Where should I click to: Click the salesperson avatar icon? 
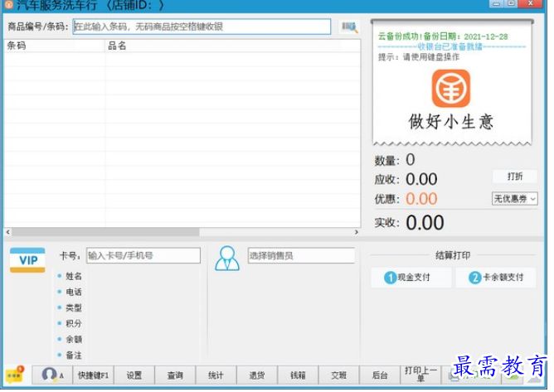coord(227,259)
